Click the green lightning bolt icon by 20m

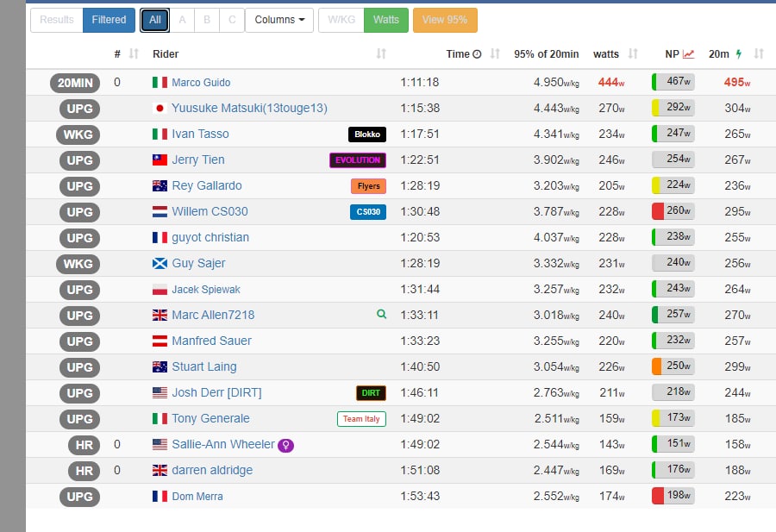pos(738,54)
